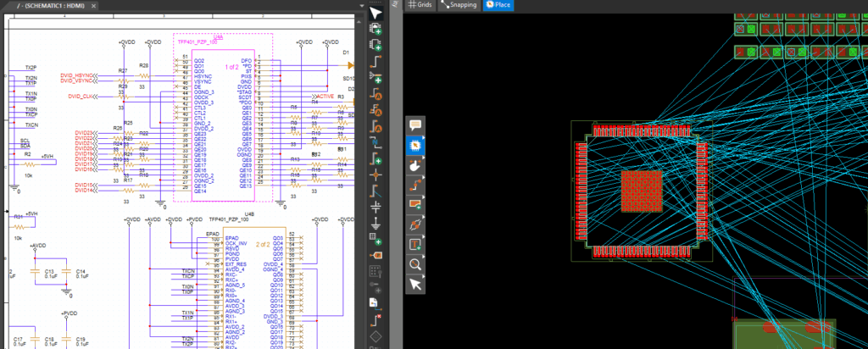Toggle the Snapping option in PCB editor
The image size is (868, 349).
pyautogui.click(x=459, y=4)
